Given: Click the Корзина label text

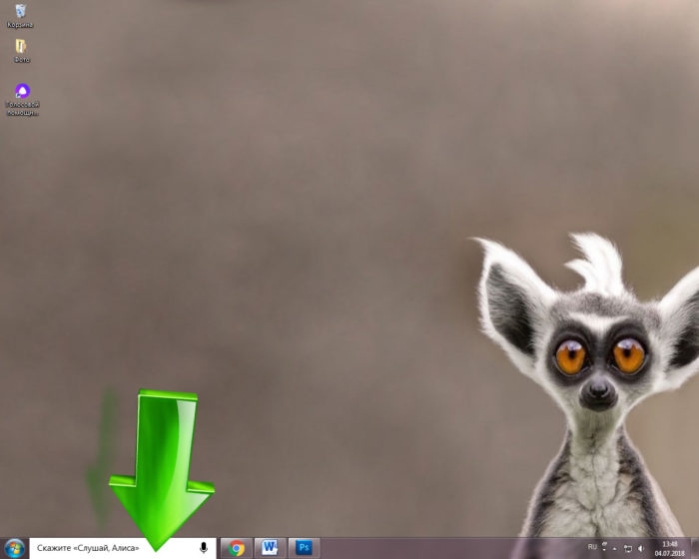Looking at the screenshot, I should 21,25.
